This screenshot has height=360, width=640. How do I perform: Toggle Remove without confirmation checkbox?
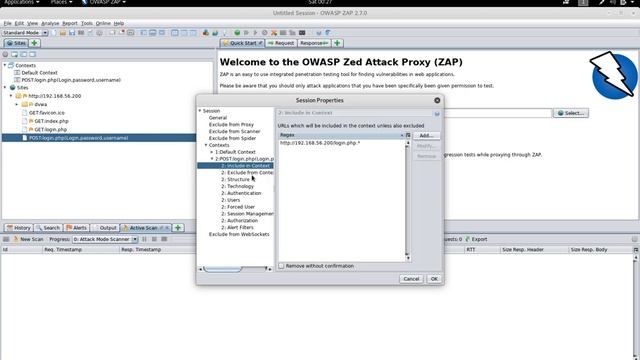281,266
